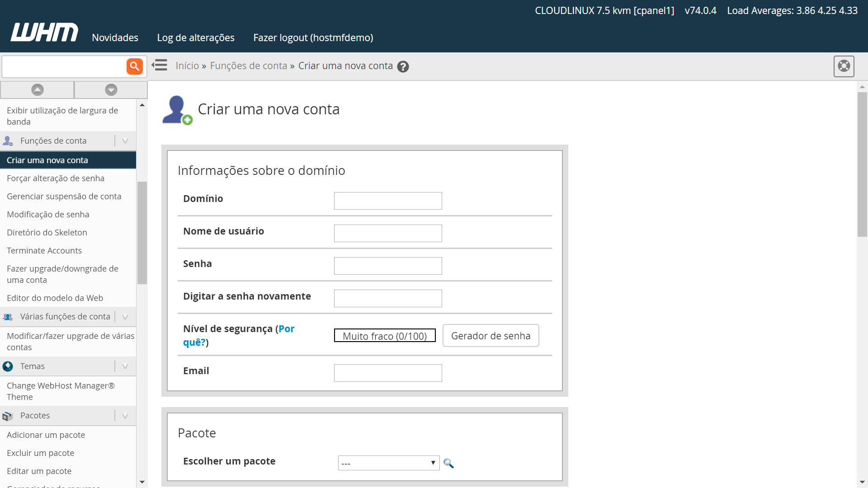Go to Funções de conta breadcrumb link
The height and width of the screenshot is (488, 868).
tap(249, 66)
